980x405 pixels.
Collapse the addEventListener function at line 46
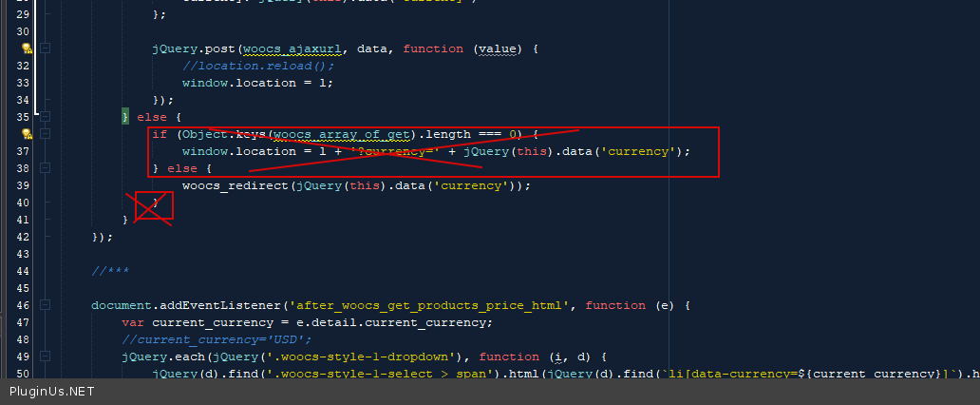[x=45, y=305]
